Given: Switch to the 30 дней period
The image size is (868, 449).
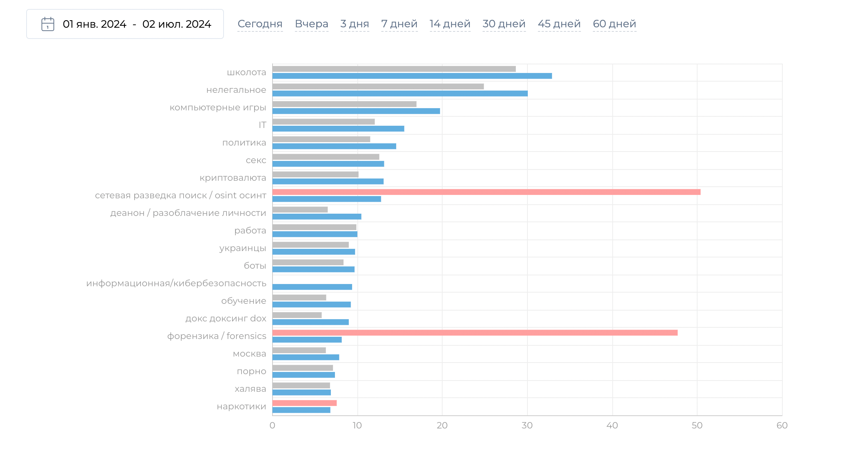Looking at the screenshot, I should [504, 24].
